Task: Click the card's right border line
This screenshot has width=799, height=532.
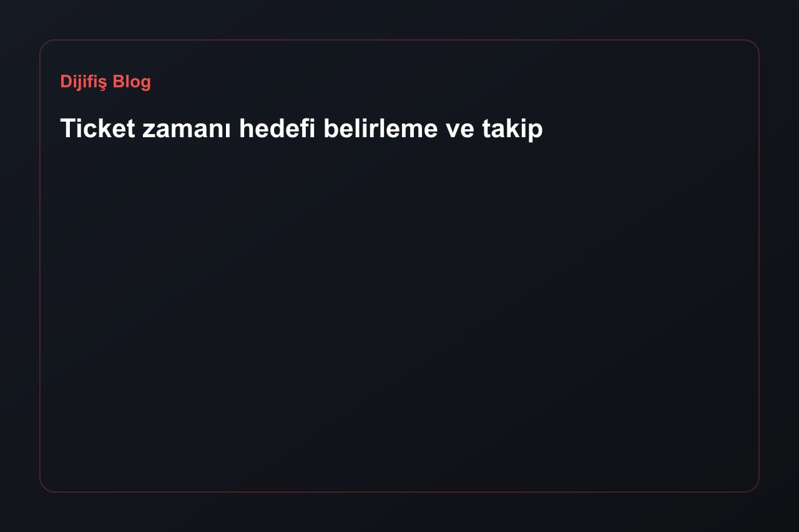Action: [x=758, y=266]
